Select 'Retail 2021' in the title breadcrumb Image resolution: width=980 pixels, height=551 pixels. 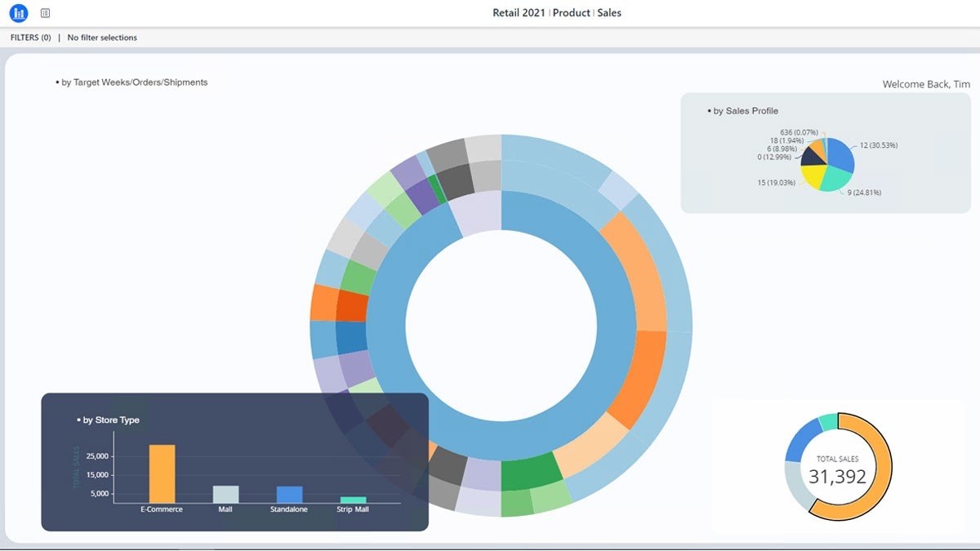(x=519, y=13)
